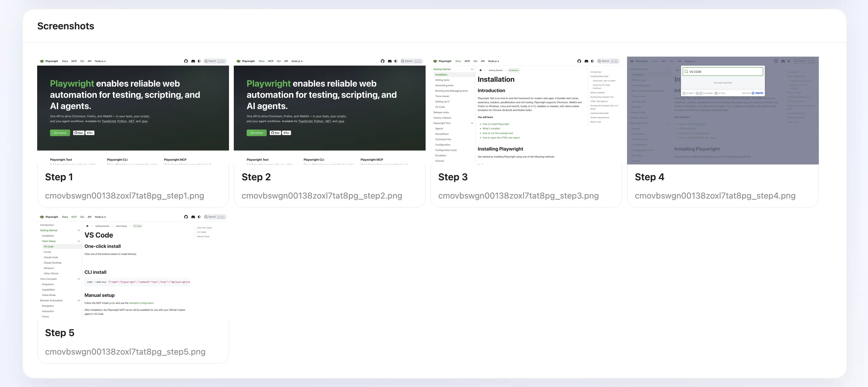Click the GitHub Star button in Step 2 hero
This screenshot has height=387, width=868.
275,133
